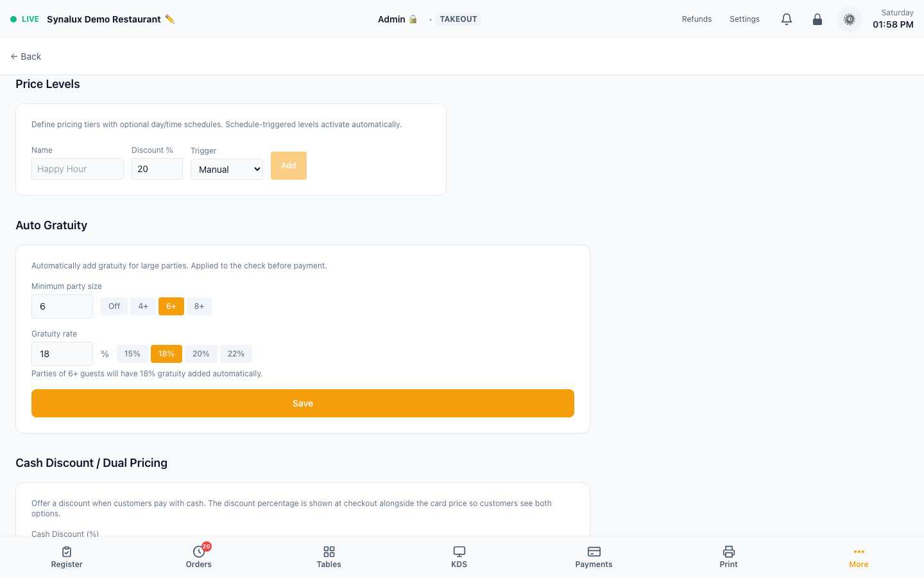Click the Auto Gratuity heading
Image resolution: width=924 pixels, height=578 pixels.
pos(51,225)
